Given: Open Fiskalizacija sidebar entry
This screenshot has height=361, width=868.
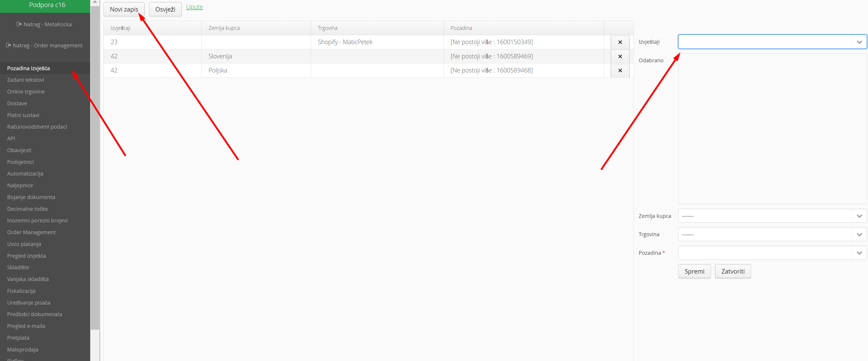Looking at the screenshot, I should click(21, 291).
